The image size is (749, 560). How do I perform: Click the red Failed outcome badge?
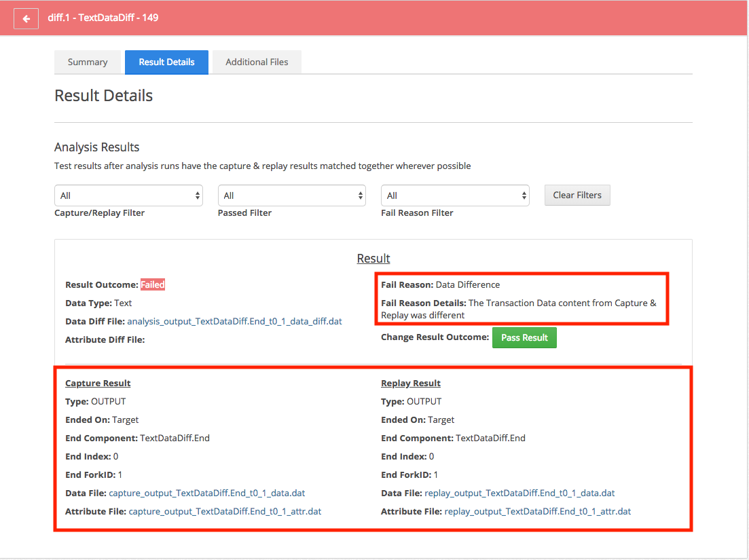coord(153,284)
